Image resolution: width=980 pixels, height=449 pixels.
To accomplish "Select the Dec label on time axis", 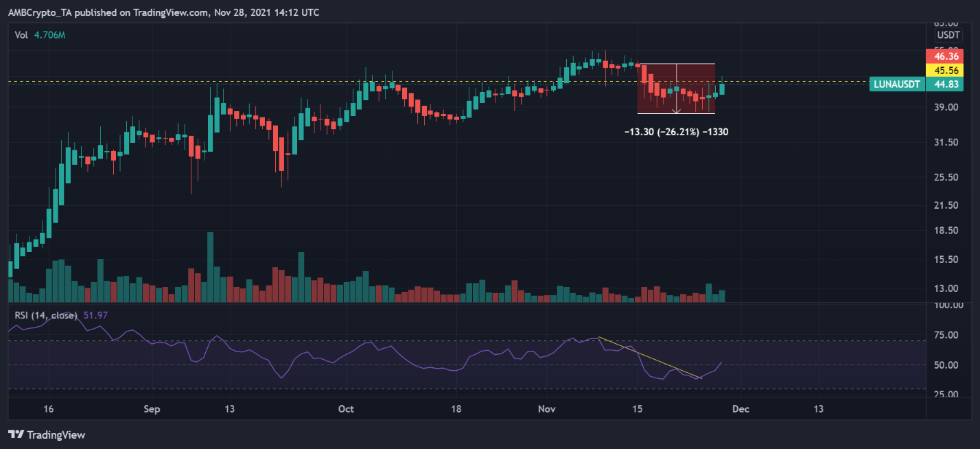I will (740, 409).
